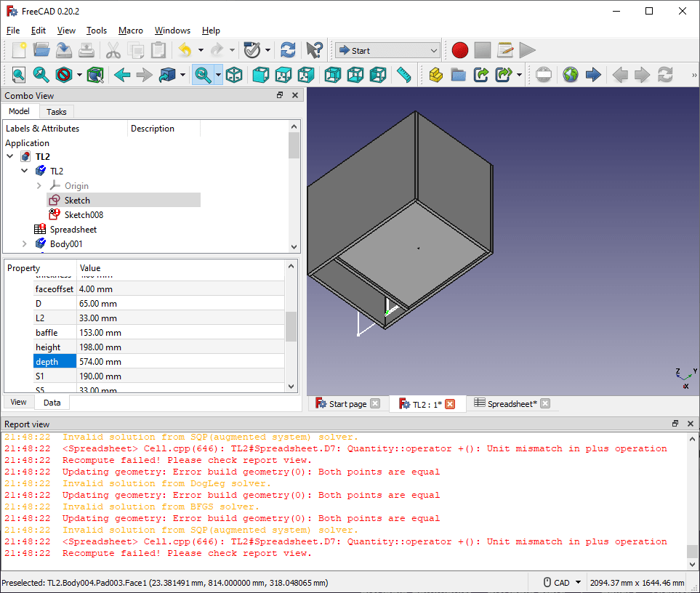Open website globe icon
This screenshot has width=700, height=593.
pyautogui.click(x=571, y=75)
